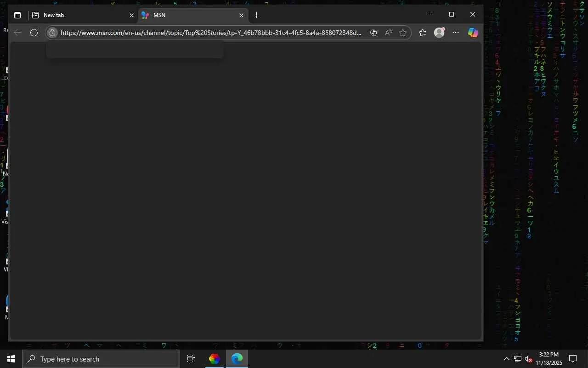Close the New tab tab
Image resolution: width=588 pixels, height=368 pixels.
click(131, 15)
